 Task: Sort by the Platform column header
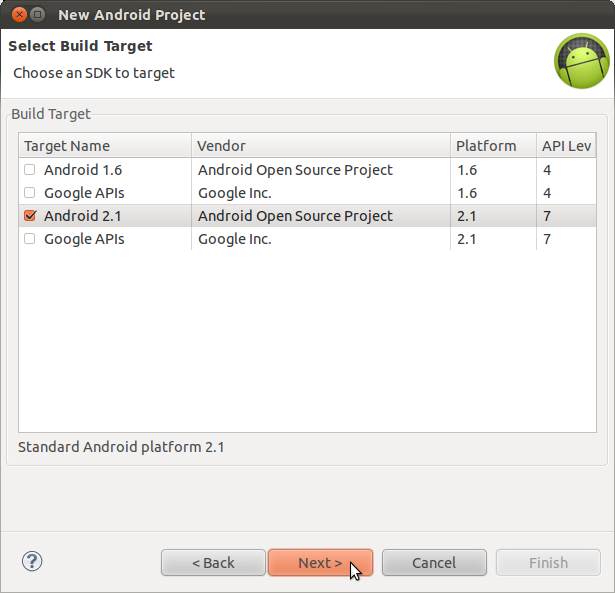coord(493,146)
